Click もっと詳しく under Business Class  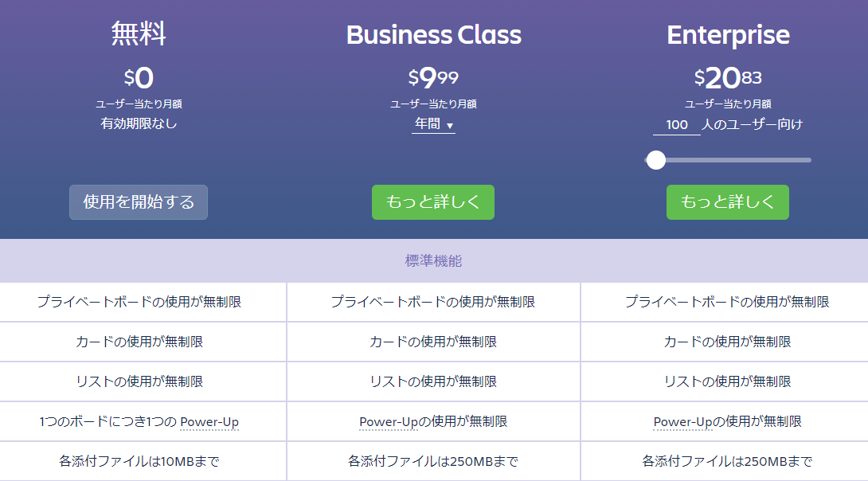point(433,202)
